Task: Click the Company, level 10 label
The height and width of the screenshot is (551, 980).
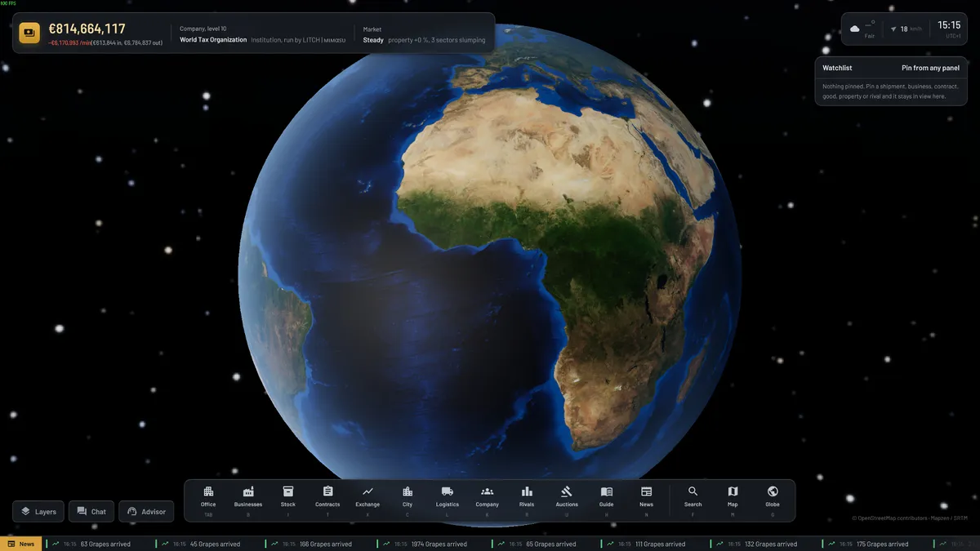Action: point(203,29)
